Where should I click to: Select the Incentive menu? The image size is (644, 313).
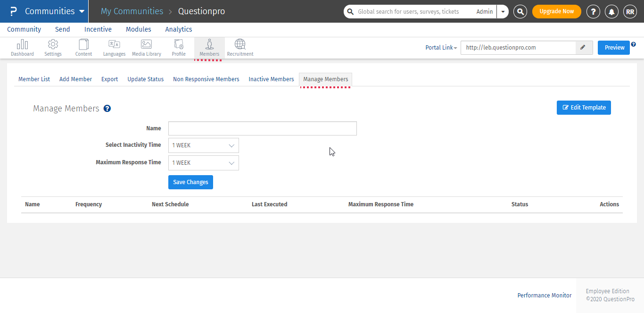[x=98, y=29]
